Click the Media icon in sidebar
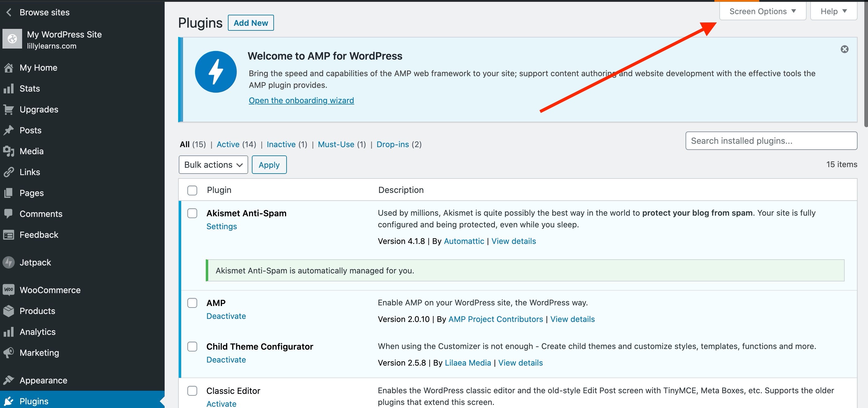Image resolution: width=868 pixels, height=408 pixels. (9, 151)
